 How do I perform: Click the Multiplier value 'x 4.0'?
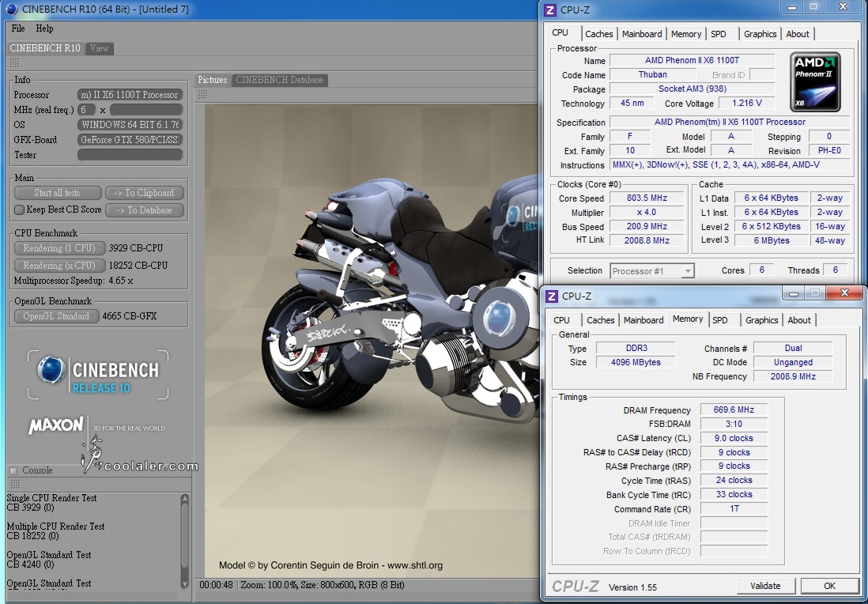[x=647, y=212]
